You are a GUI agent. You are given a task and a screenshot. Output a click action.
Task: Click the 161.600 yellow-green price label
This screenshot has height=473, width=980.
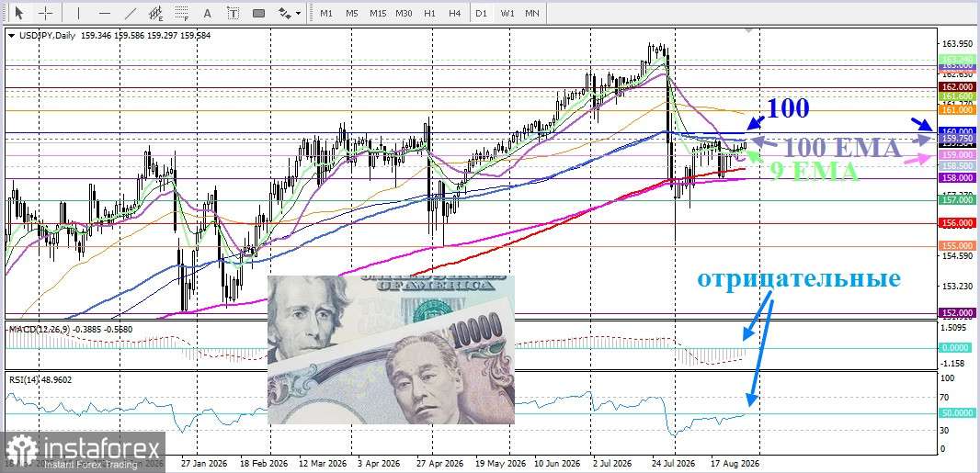(x=957, y=96)
